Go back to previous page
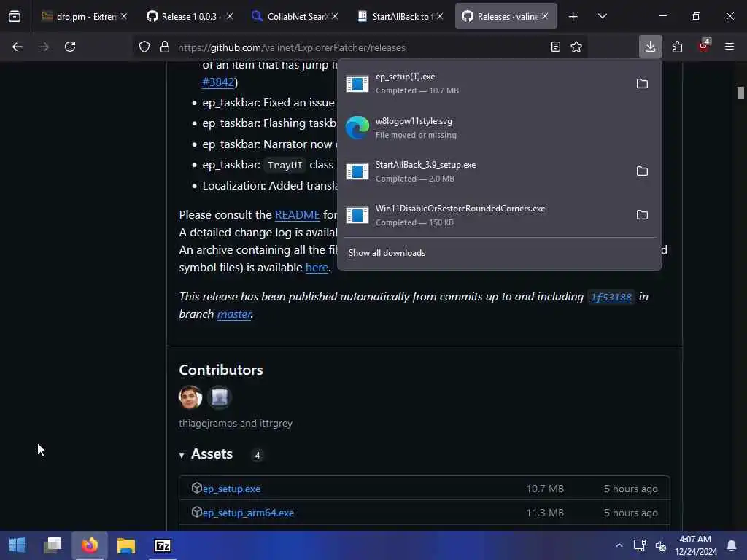747x560 pixels. (18, 47)
